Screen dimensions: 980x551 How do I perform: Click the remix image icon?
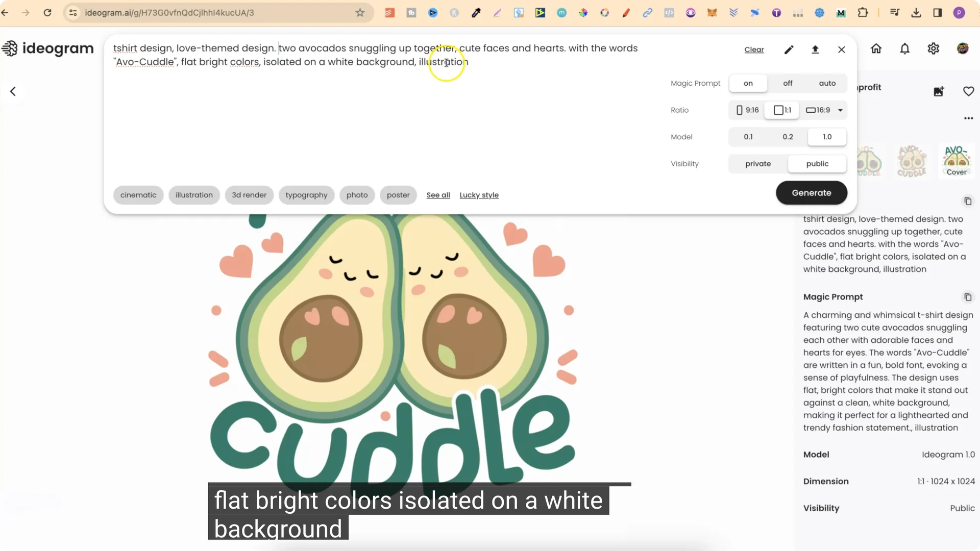coord(939,91)
